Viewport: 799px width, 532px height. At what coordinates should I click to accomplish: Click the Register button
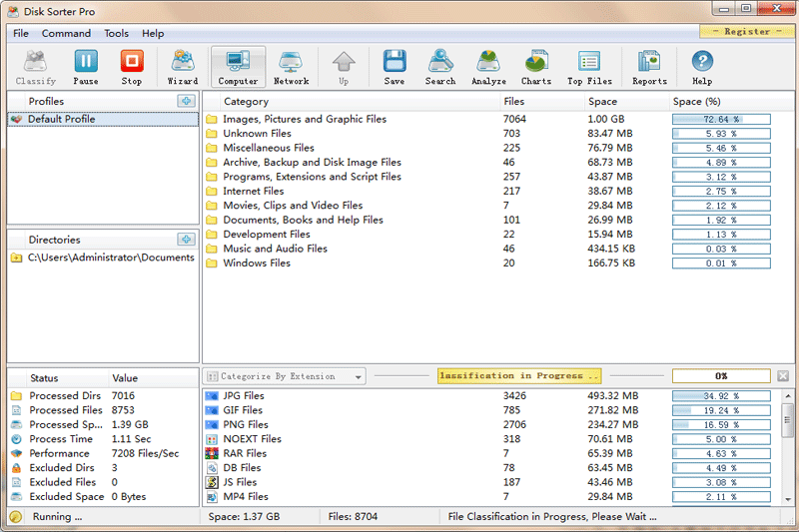747,32
